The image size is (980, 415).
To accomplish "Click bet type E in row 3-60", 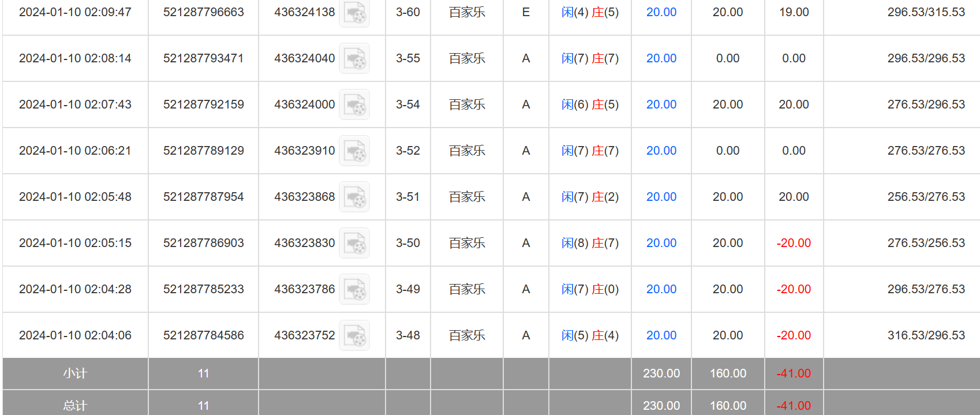I will pos(526,12).
